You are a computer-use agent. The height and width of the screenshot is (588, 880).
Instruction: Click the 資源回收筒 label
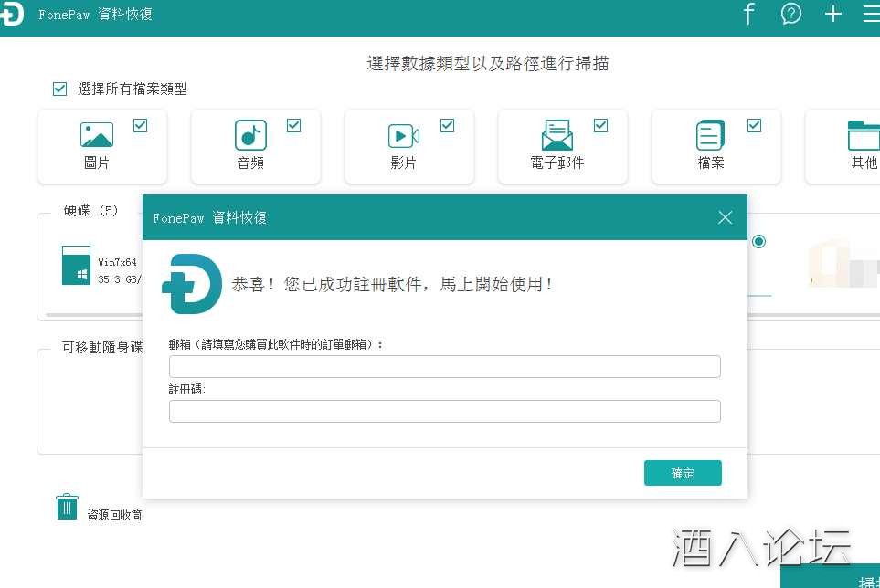coord(114,515)
